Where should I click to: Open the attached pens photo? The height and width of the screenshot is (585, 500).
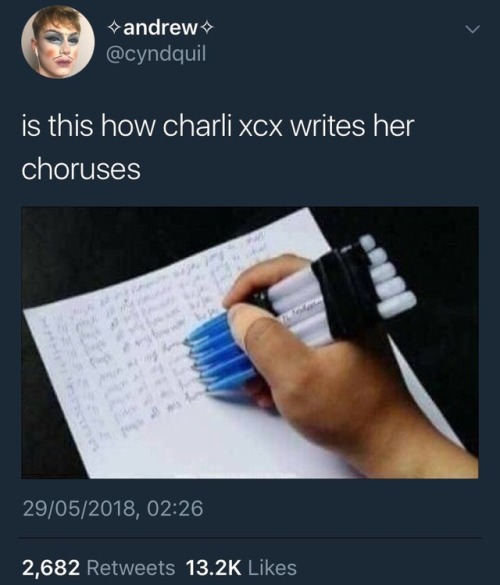(250, 342)
